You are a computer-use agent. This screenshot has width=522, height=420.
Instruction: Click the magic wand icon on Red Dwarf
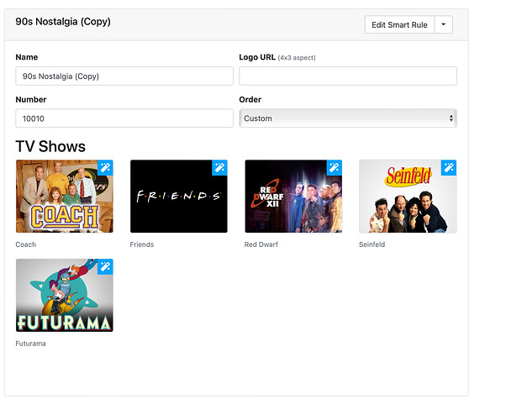coord(334,167)
